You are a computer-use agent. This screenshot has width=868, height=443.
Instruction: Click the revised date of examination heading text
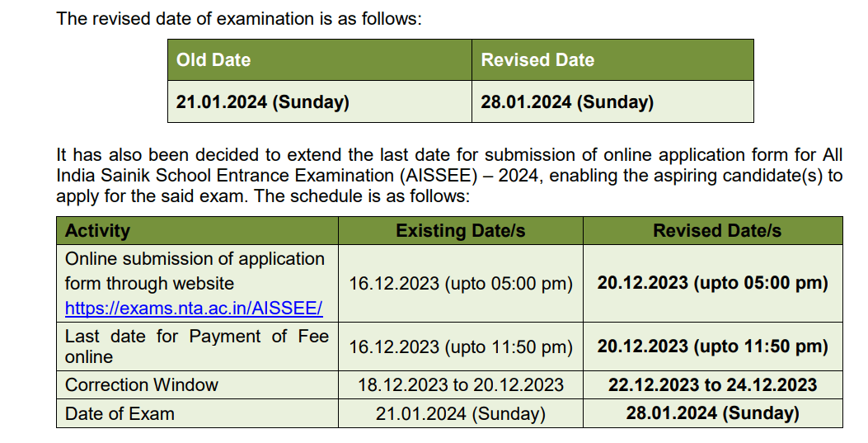pyautogui.click(x=239, y=19)
